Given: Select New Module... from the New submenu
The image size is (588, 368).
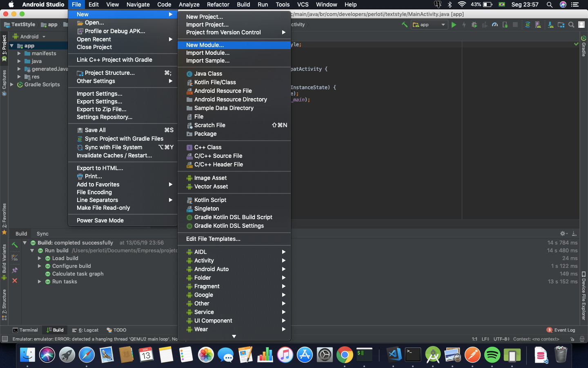Looking at the screenshot, I should 234,45.
